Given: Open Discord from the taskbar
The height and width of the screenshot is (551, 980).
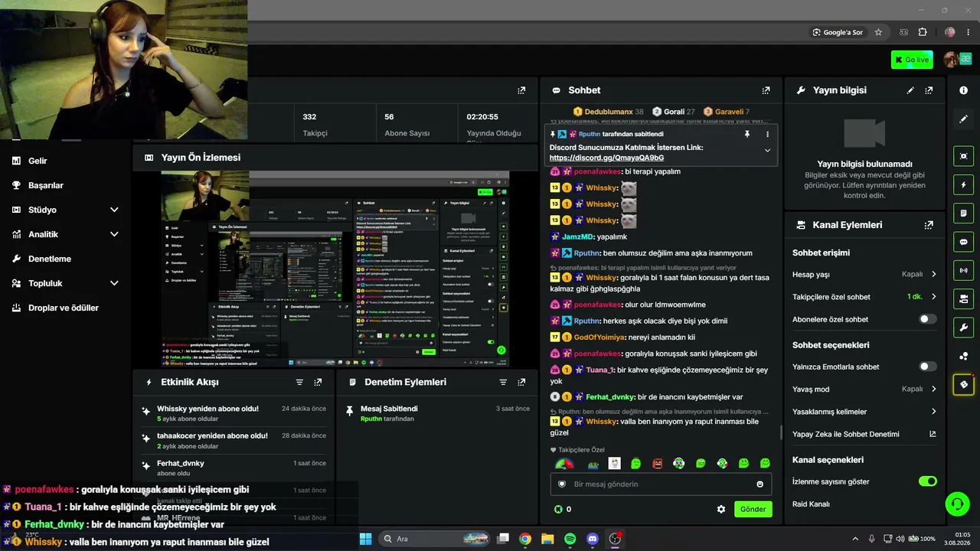Looking at the screenshot, I should 592,539.
